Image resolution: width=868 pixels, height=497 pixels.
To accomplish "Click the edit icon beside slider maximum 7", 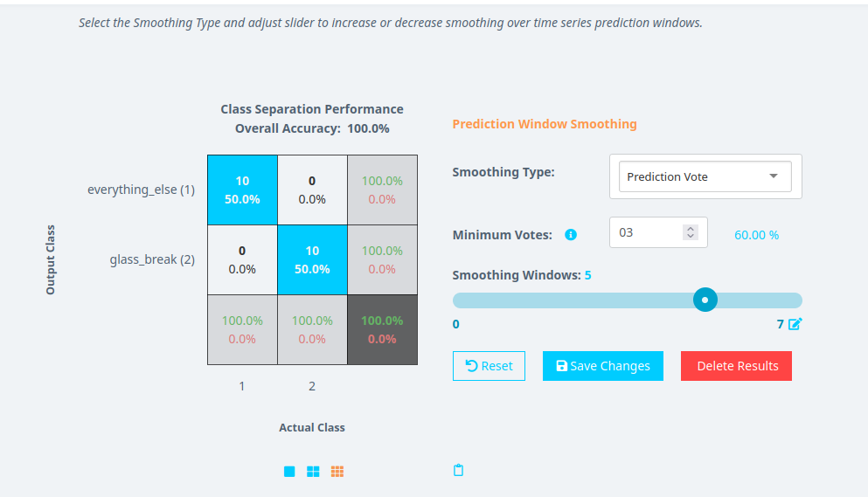I will pyautogui.click(x=795, y=324).
